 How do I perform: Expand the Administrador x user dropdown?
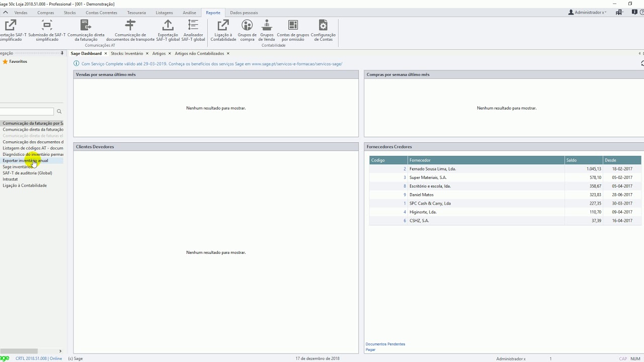[587, 13]
